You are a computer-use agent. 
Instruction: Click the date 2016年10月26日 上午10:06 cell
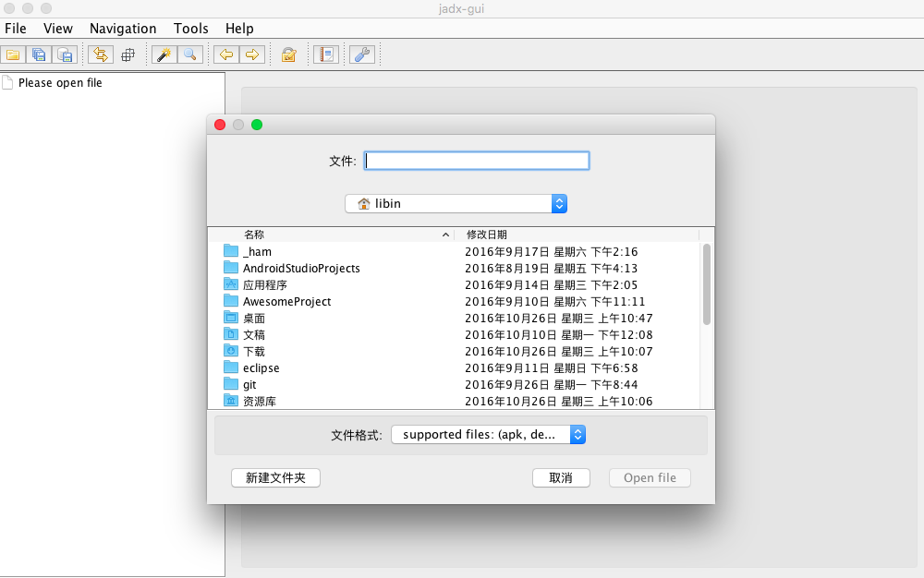point(559,401)
